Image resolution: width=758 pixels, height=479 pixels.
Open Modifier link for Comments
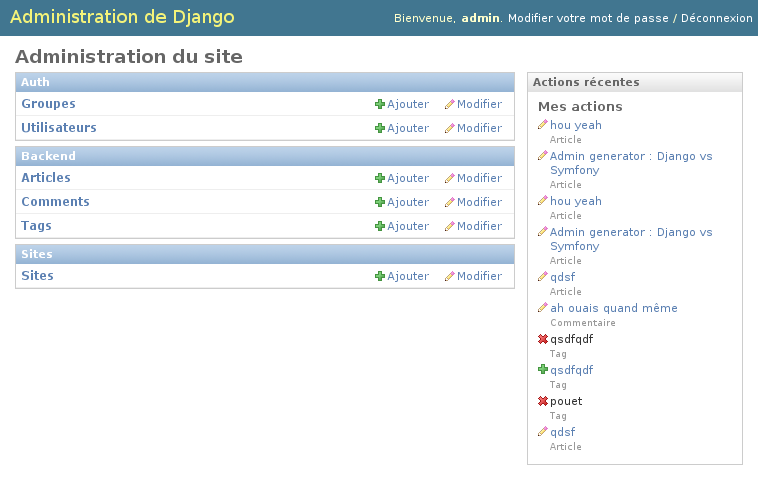coord(480,202)
